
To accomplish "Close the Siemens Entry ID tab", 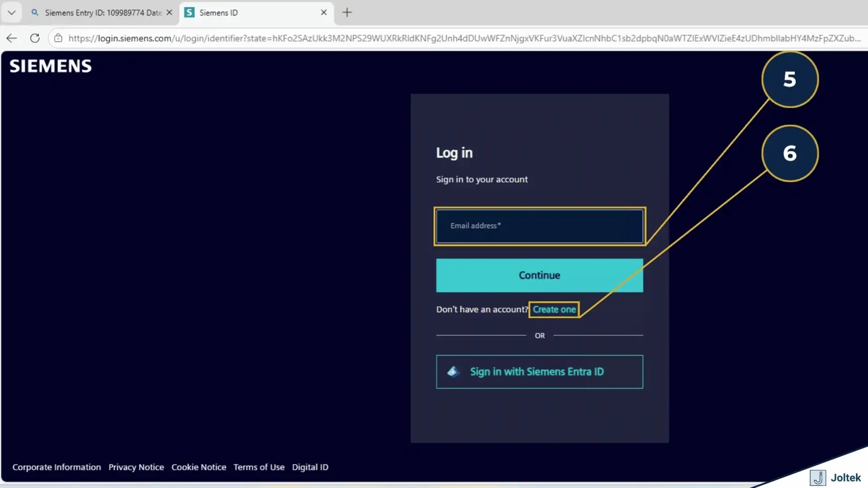I will click(170, 13).
